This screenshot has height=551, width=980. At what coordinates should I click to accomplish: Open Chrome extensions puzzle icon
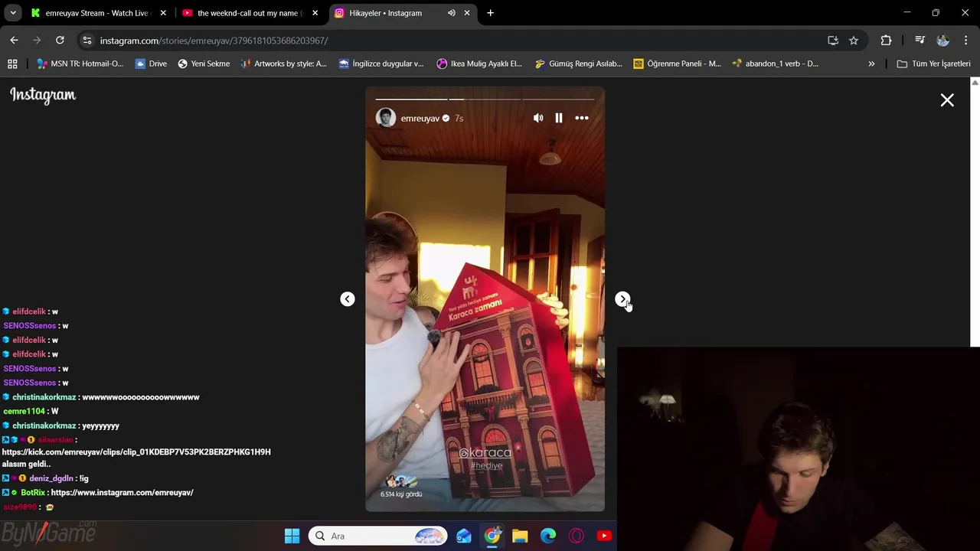point(886,41)
